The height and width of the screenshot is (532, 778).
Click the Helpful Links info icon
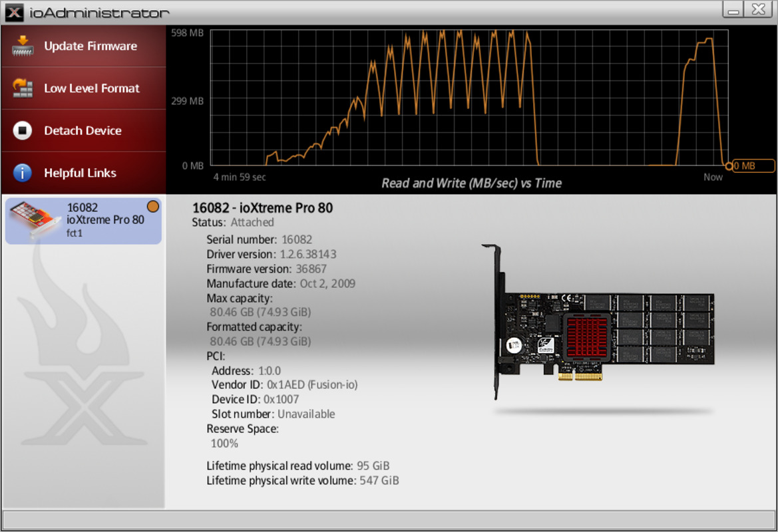tap(23, 173)
